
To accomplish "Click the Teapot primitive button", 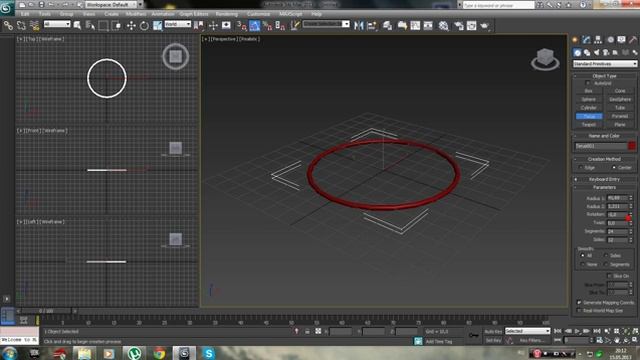I will click(x=589, y=124).
